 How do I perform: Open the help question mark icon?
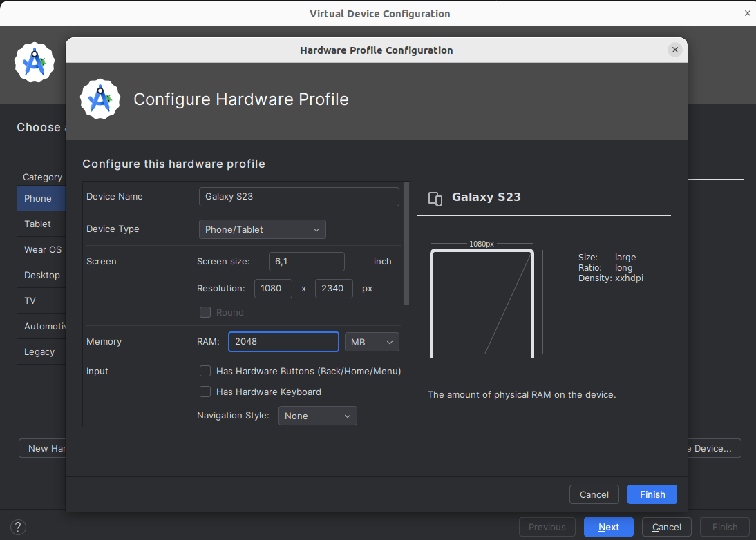pyautogui.click(x=18, y=527)
